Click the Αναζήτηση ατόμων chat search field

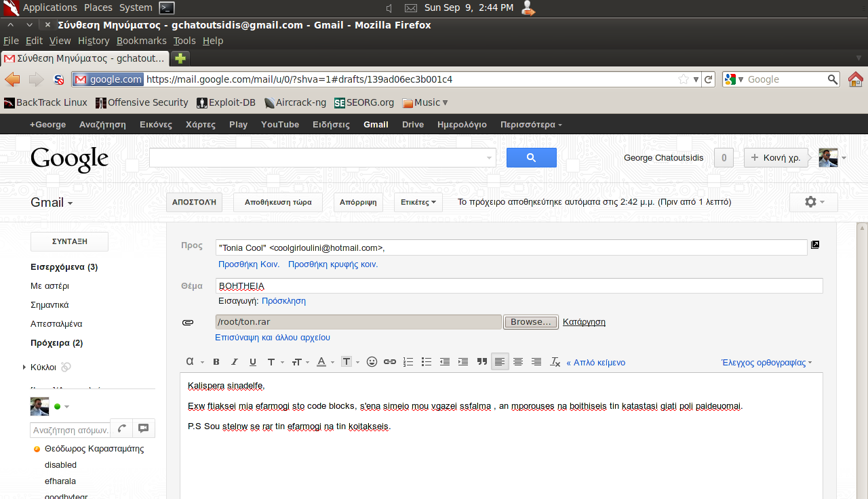click(70, 430)
